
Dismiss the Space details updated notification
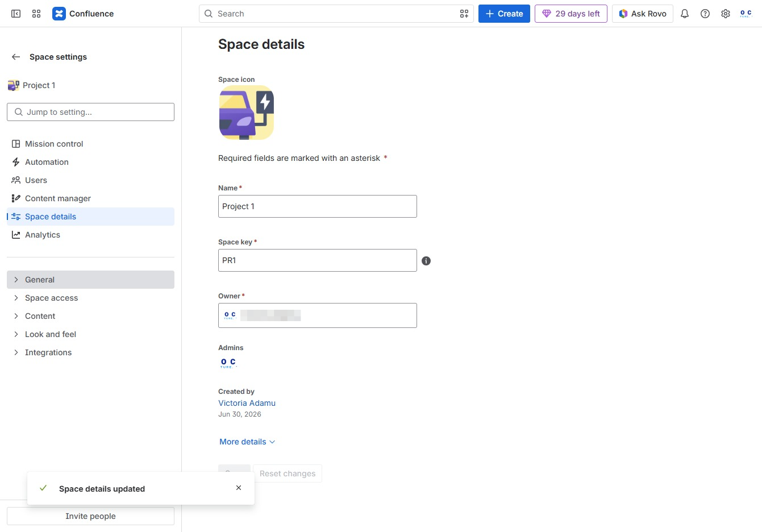pos(239,488)
